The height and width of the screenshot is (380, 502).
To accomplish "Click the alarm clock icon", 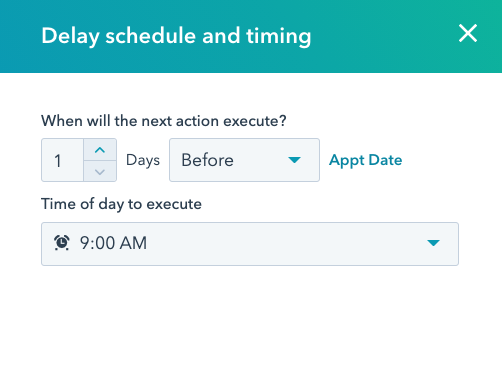I will (x=62, y=243).
